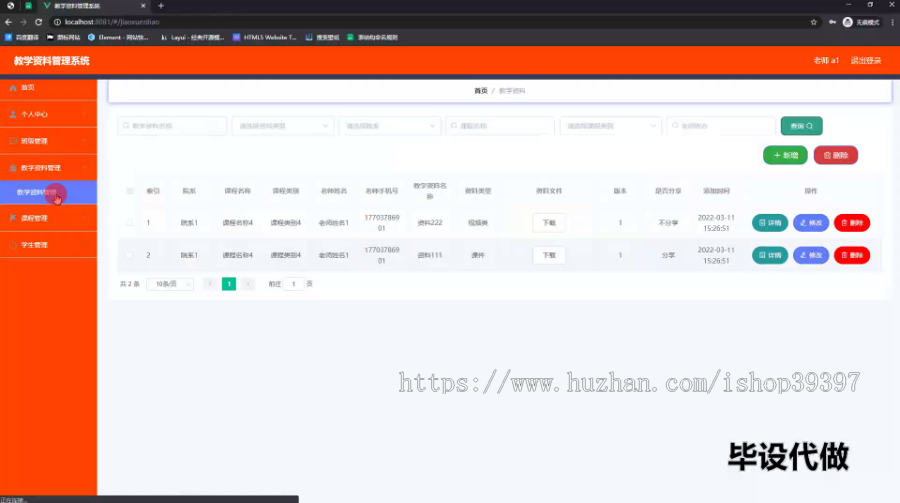Image resolution: width=900 pixels, height=503 pixels.
Task: Open a new browser tab
Action: coord(161,6)
